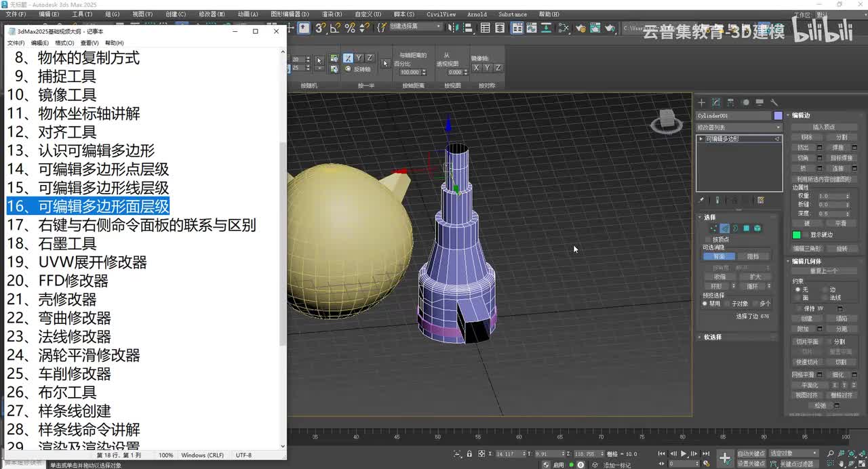Viewport: 868px width, 469px height.
Task: Open the Arnold menu
Action: pos(477,14)
